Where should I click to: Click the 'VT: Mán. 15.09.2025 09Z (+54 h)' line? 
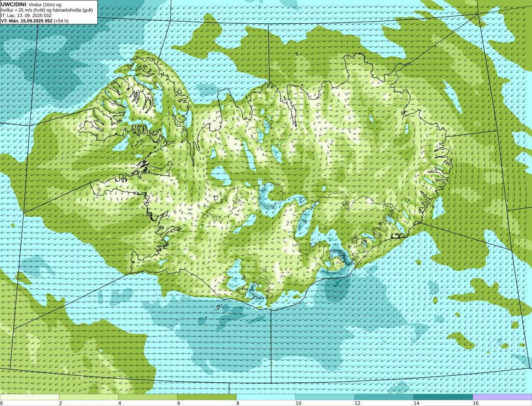[x=34, y=21]
